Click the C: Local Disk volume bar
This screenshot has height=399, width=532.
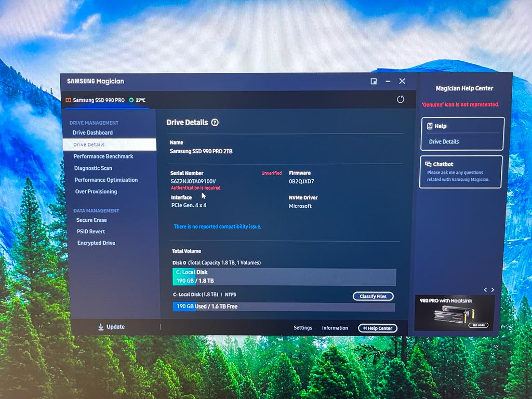[284, 276]
